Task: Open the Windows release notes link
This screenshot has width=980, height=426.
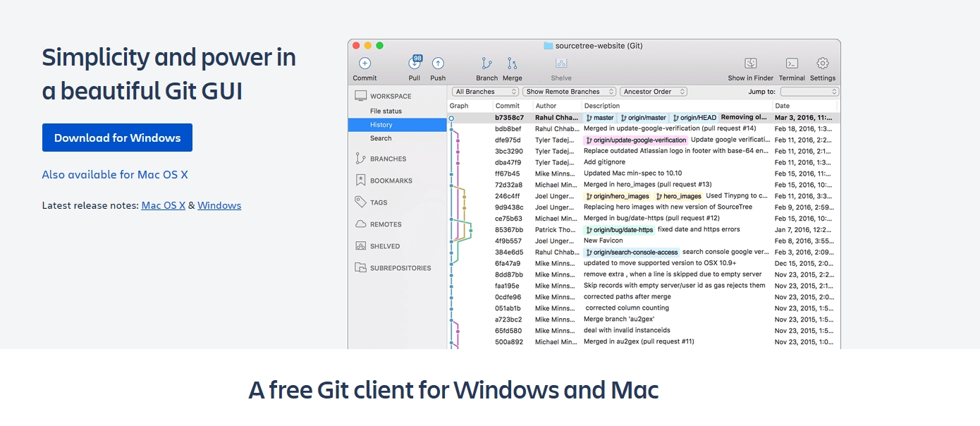Action: (x=219, y=205)
